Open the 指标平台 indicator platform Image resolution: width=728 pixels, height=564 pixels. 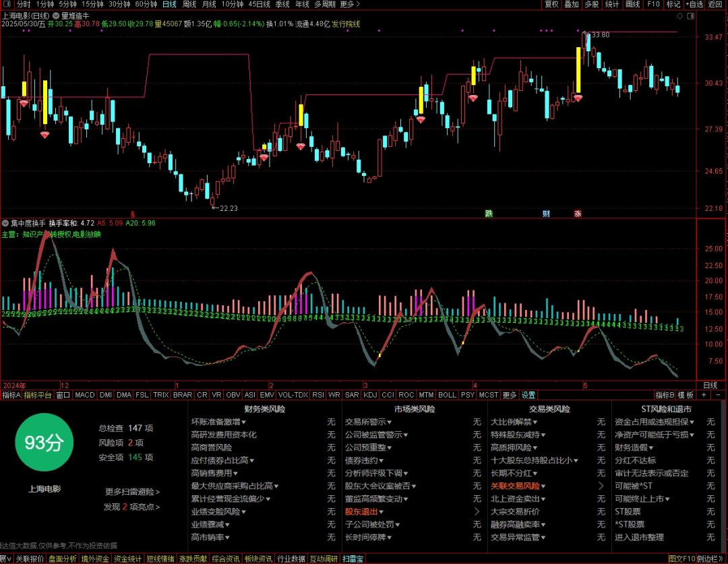tap(38, 395)
